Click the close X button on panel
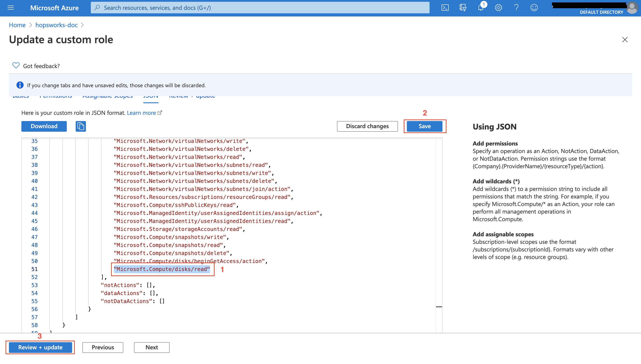The height and width of the screenshot is (364, 641). pyautogui.click(x=625, y=40)
